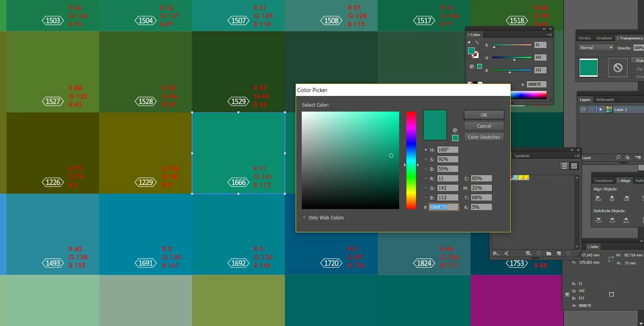Viewport: 644px width, 326px height.
Task: Click Horizontal Align Right icon
Action: click(626, 198)
